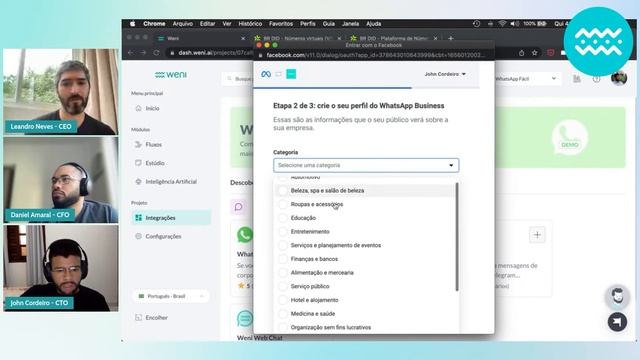This screenshot has width=640, height=360.
Task: Click the Weni Web Chat icon
Action: coord(244,318)
